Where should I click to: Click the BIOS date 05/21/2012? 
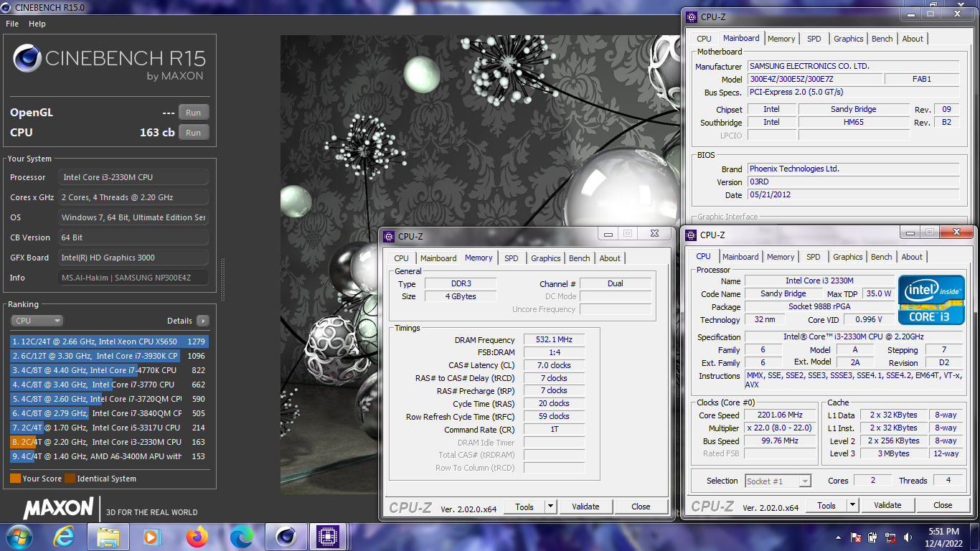[x=853, y=194]
